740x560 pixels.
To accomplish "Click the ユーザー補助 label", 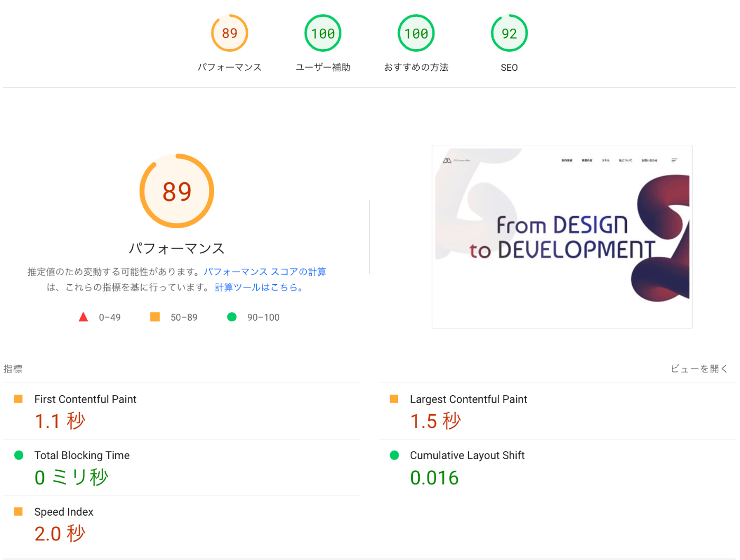I will coord(323,67).
